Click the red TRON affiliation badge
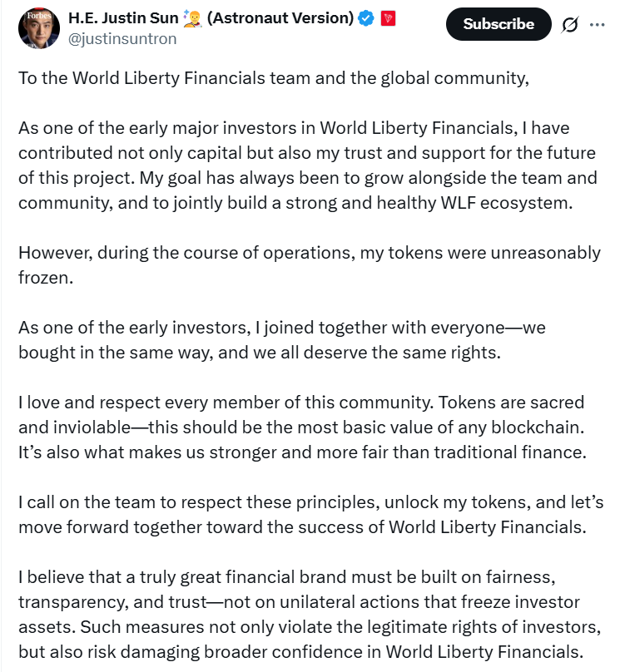The image size is (620, 672). point(388,18)
